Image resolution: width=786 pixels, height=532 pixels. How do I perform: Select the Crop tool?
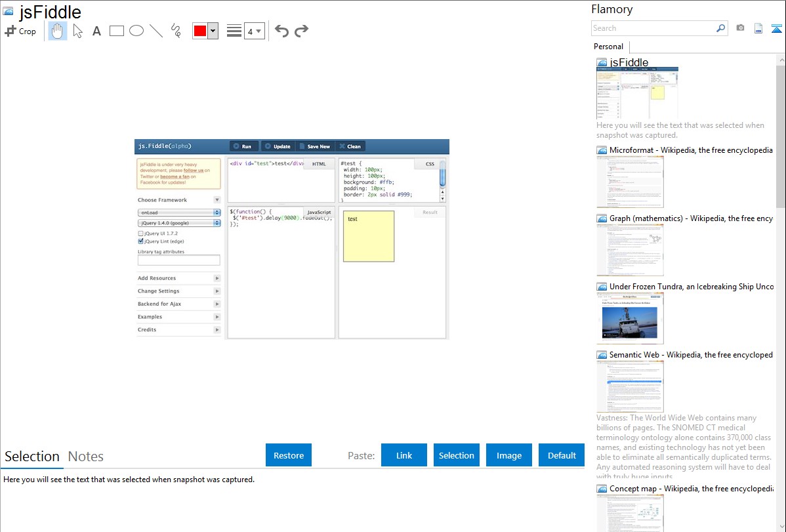point(20,31)
